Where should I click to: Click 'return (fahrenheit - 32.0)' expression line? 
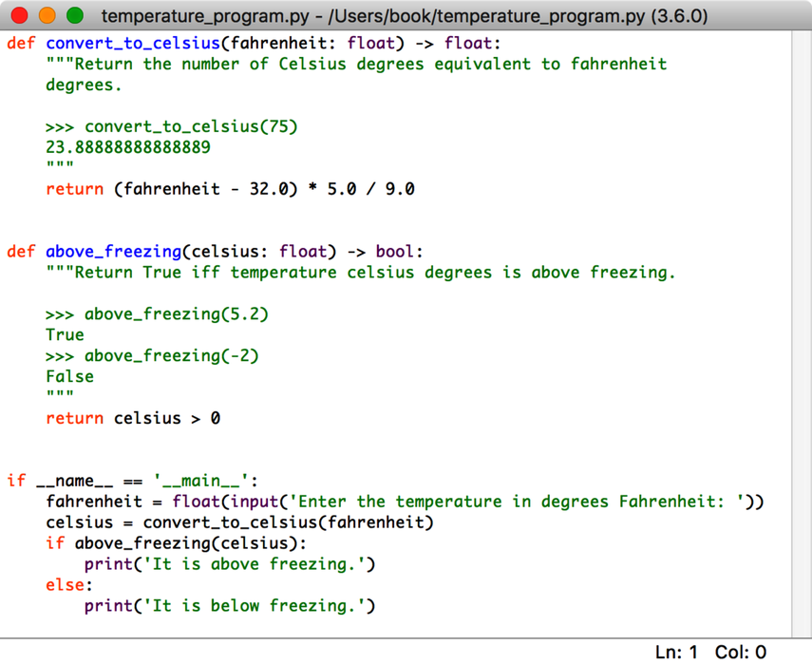click(230, 189)
